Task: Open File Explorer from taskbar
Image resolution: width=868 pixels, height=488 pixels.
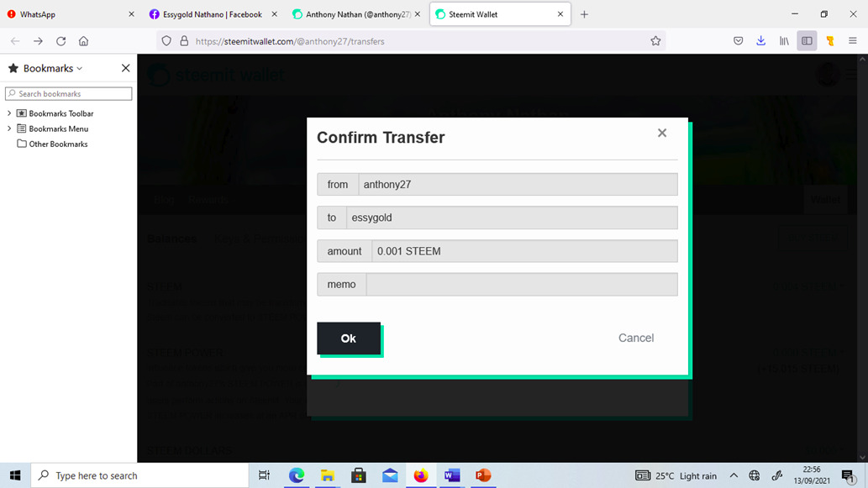Action: pos(328,475)
